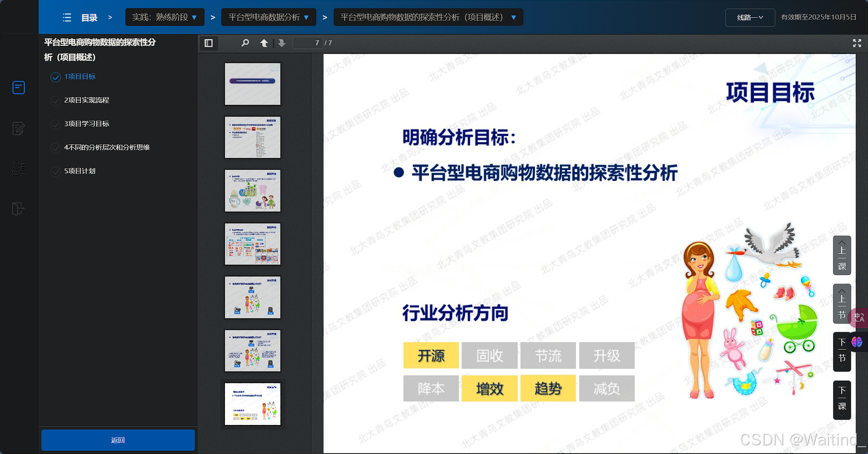Screen dimensions: 868x454
Task: Toggle completion circle for 5项目计划
Action: 55,172
